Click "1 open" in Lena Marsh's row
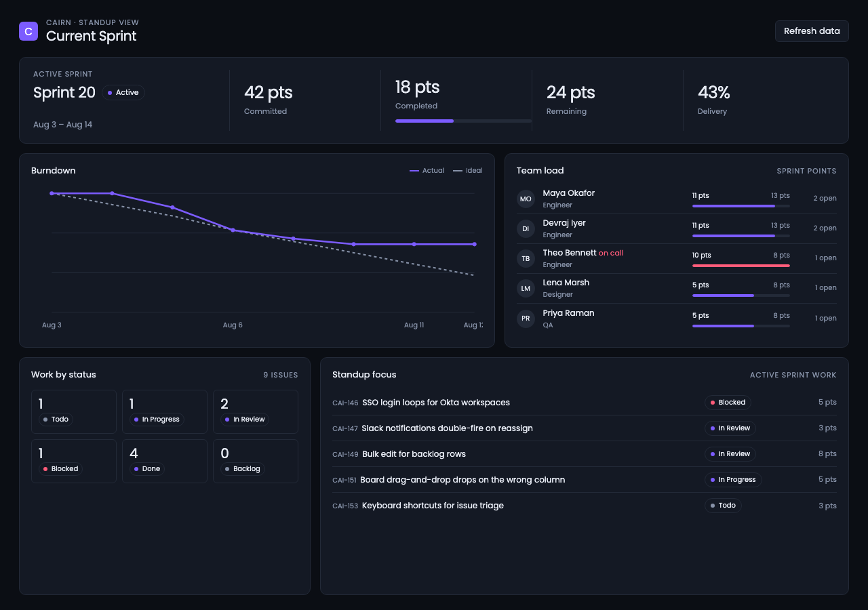Screen dimensions: 868x610 (825, 288)
